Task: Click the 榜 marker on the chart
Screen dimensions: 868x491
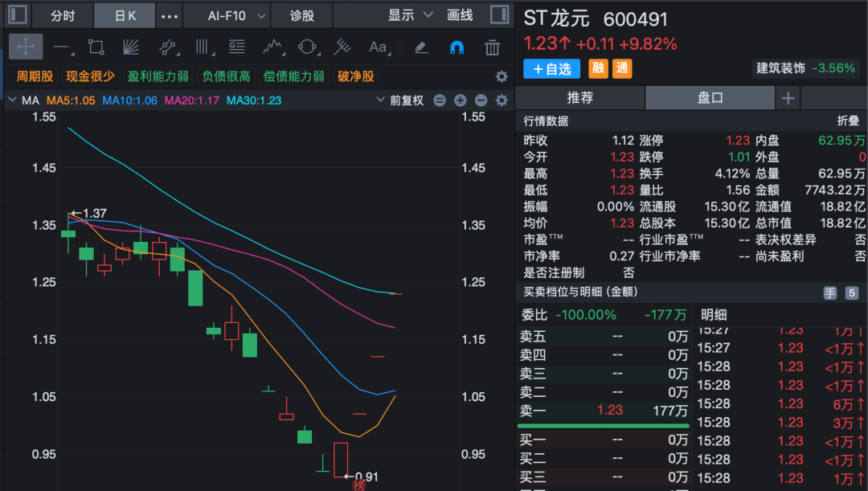Action: click(359, 485)
